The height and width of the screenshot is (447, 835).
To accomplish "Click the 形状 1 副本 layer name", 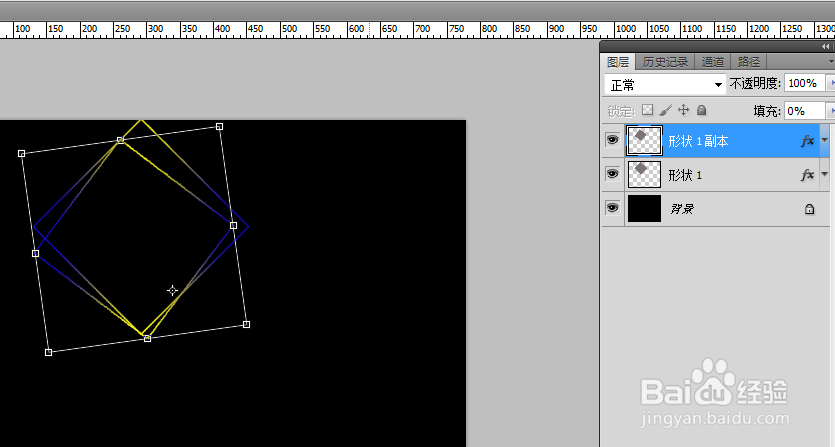I will 698,141.
